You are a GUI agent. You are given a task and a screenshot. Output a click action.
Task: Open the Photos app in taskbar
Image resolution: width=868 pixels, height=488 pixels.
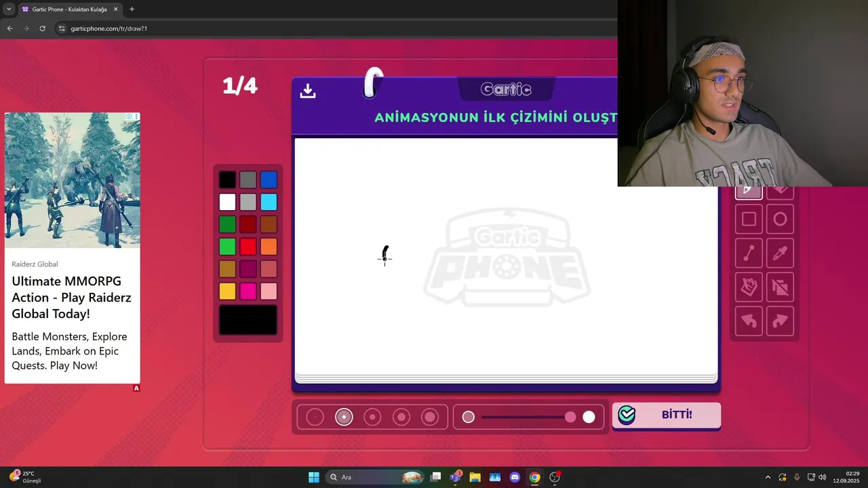pos(494,477)
